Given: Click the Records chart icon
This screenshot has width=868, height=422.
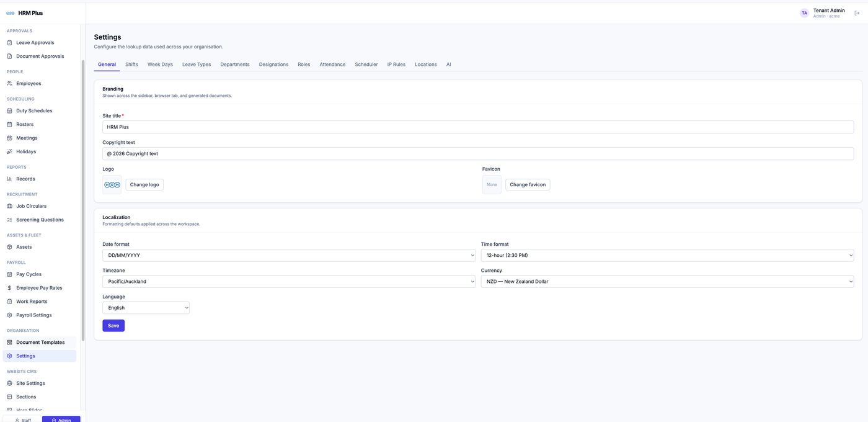Looking at the screenshot, I should (x=9, y=179).
